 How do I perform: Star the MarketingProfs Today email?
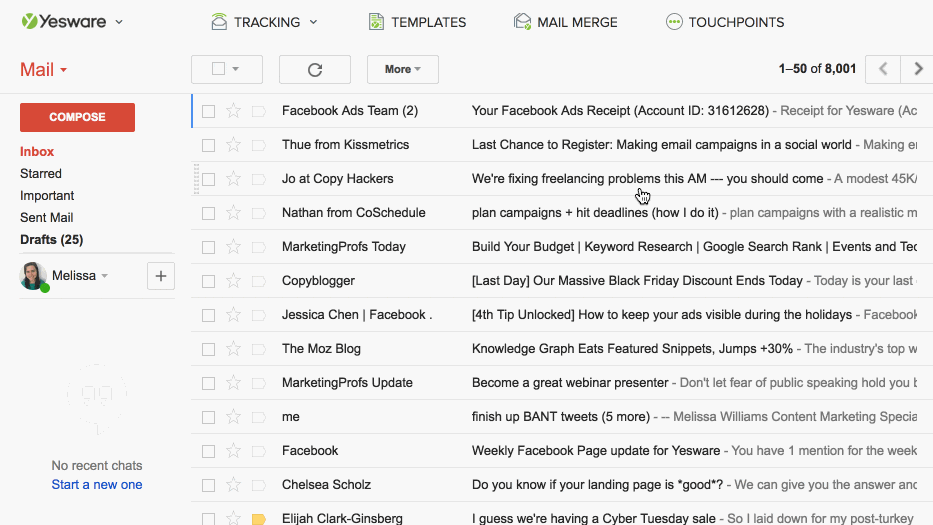pos(233,246)
